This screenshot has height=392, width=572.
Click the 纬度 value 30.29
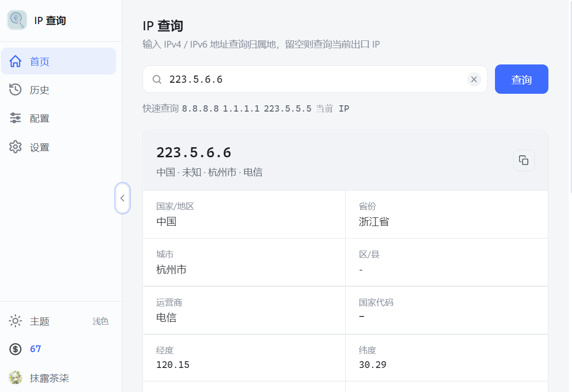[373, 365]
